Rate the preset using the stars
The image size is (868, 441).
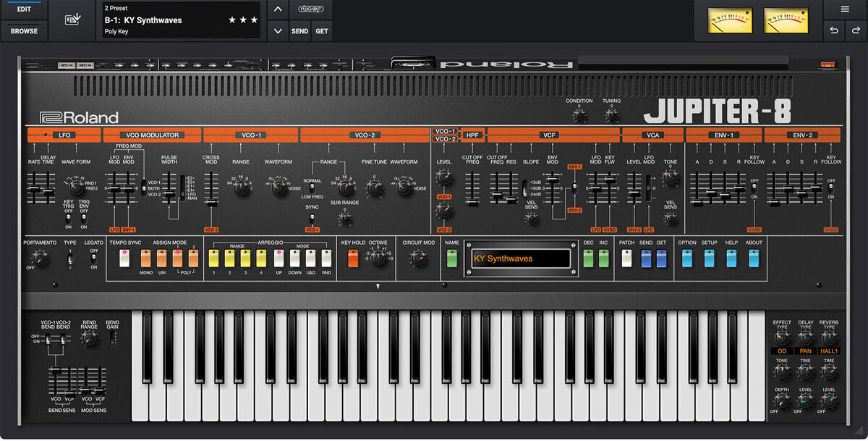point(243,20)
